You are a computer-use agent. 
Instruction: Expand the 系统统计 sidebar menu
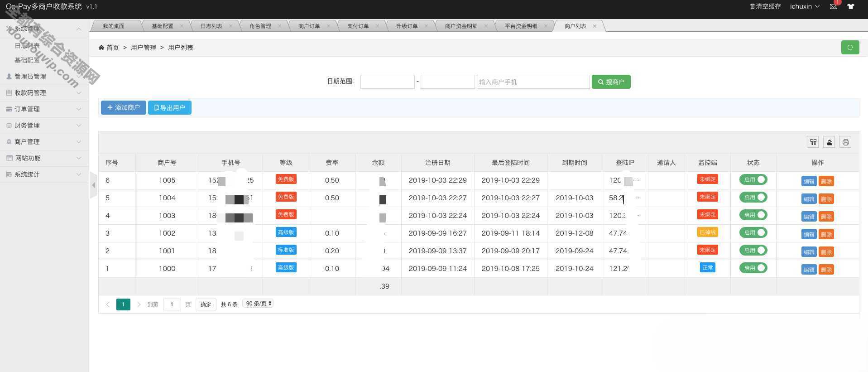click(x=44, y=174)
